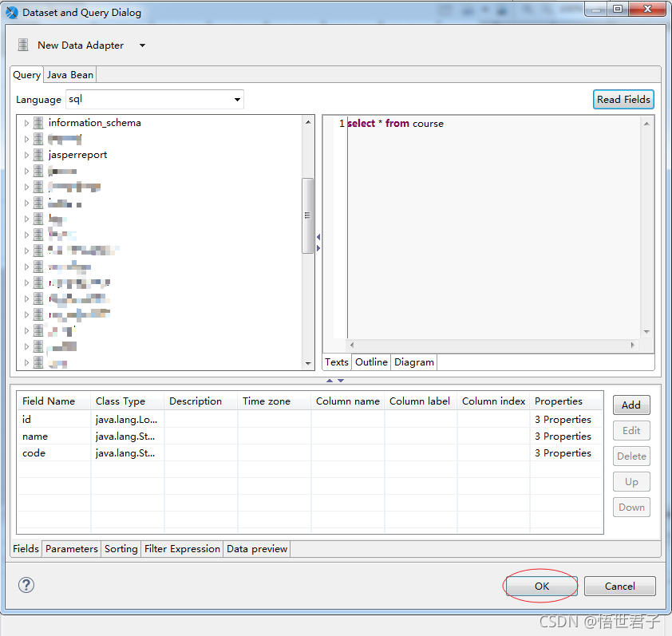
Task: Open the Outline tab of the query editor
Action: pos(370,361)
